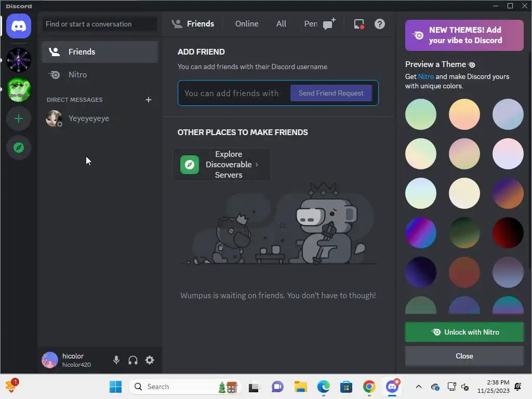Open Explore Discoverable Servers compass in sidebar
The height and width of the screenshot is (399, 532).
[x=19, y=148]
